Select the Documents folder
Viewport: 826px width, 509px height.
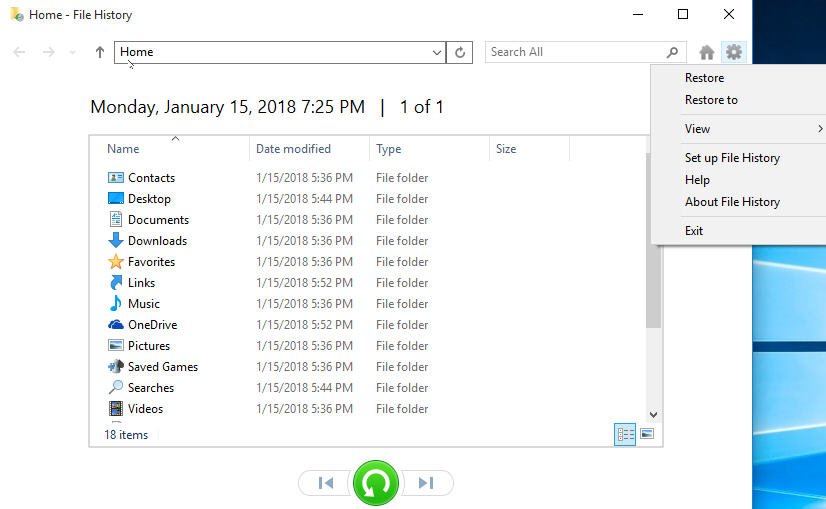pos(158,220)
